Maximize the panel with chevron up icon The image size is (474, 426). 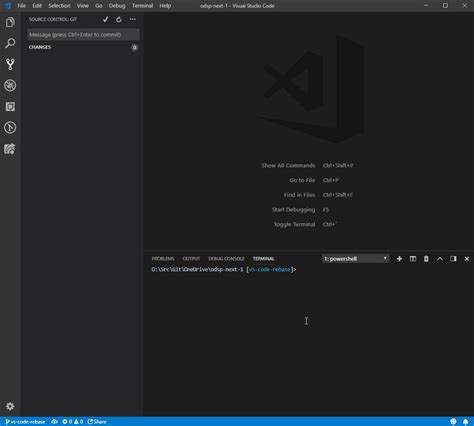440,259
